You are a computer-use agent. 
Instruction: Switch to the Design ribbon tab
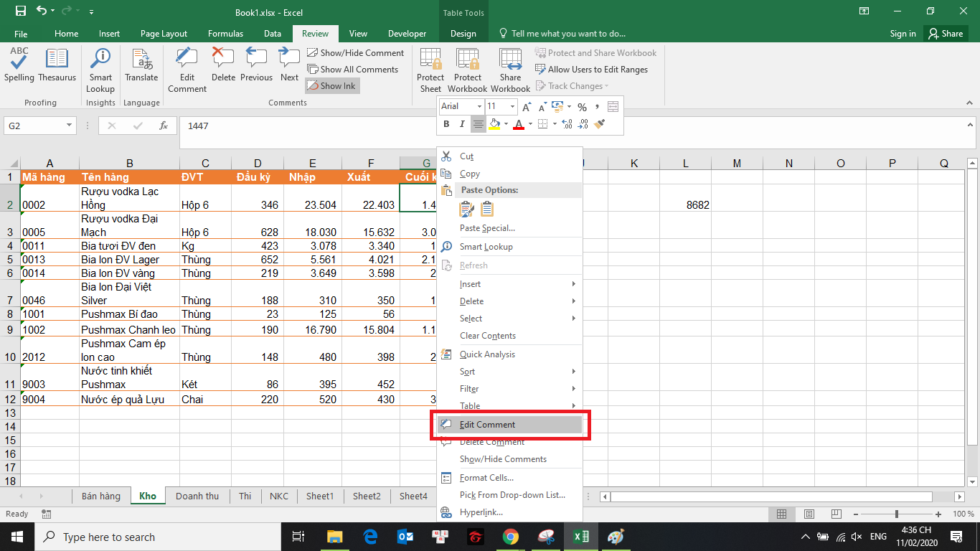(x=463, y=33)
